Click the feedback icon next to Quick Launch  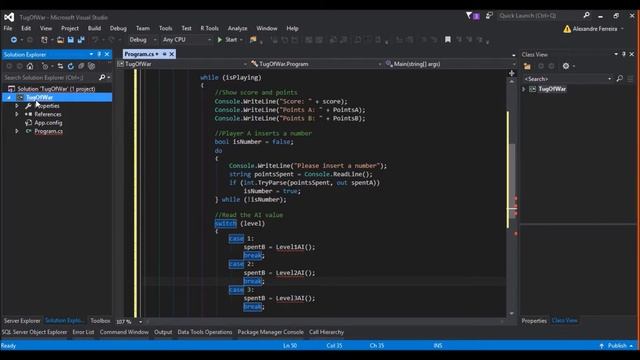coord(489,16)
